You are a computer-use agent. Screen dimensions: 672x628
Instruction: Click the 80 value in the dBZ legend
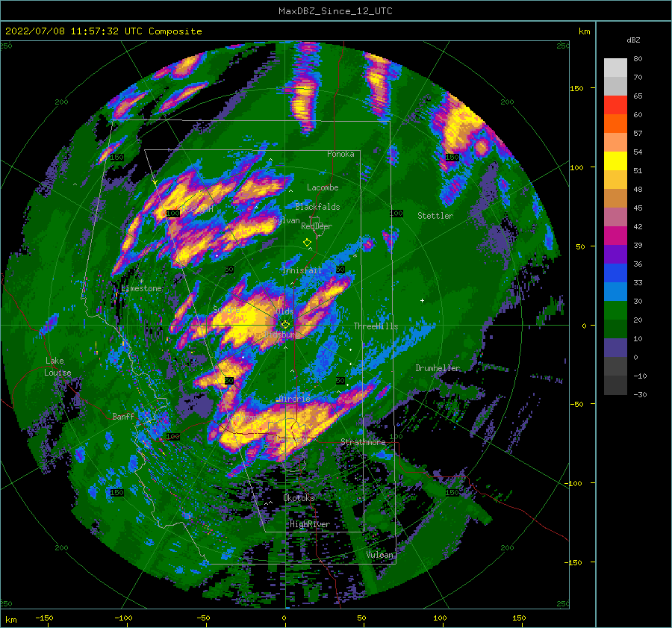[638, 59]
